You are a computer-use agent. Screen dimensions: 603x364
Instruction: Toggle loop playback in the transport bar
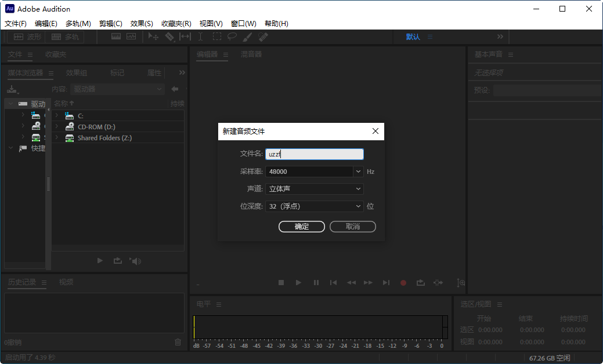tap(420, 282)
